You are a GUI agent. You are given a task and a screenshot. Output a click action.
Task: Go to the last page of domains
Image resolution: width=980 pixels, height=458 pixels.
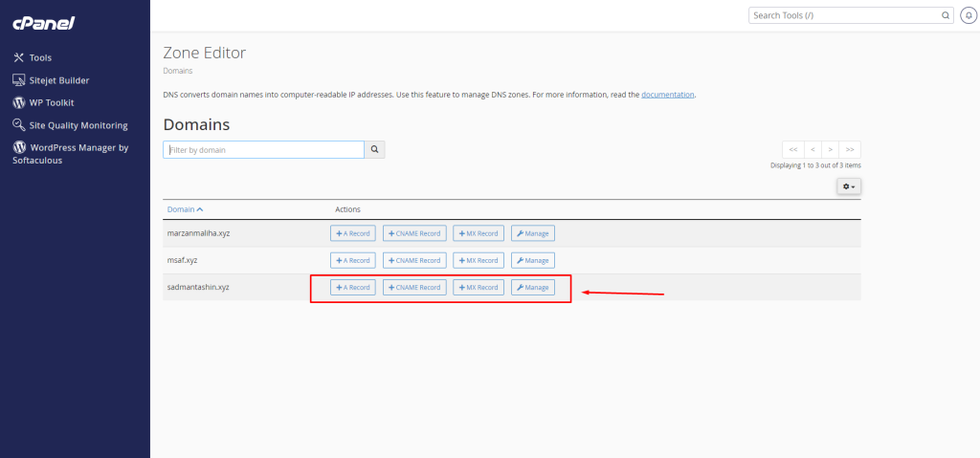pos(850,149)
